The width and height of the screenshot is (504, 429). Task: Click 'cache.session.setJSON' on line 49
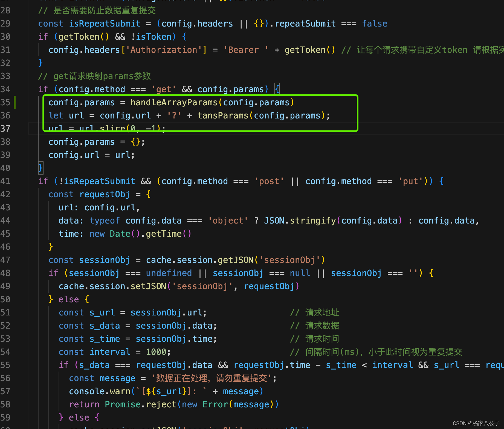112,286
